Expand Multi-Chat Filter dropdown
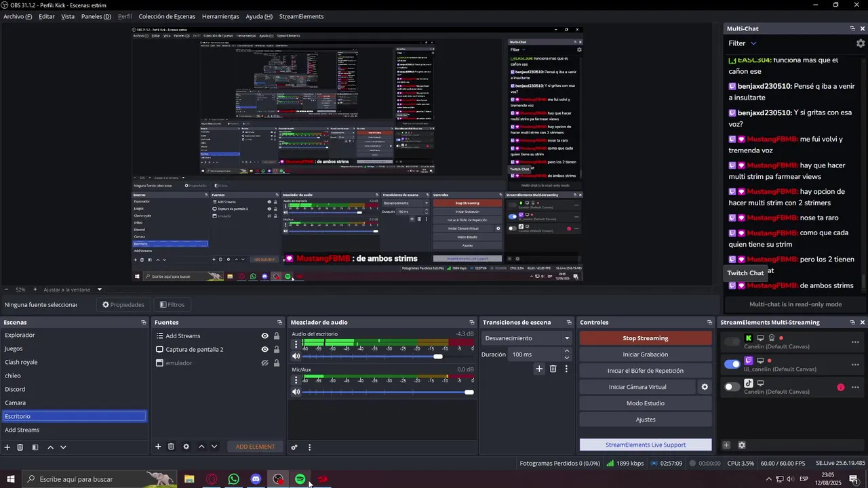Screen dimensions: 868x488 tap(743, 43)
